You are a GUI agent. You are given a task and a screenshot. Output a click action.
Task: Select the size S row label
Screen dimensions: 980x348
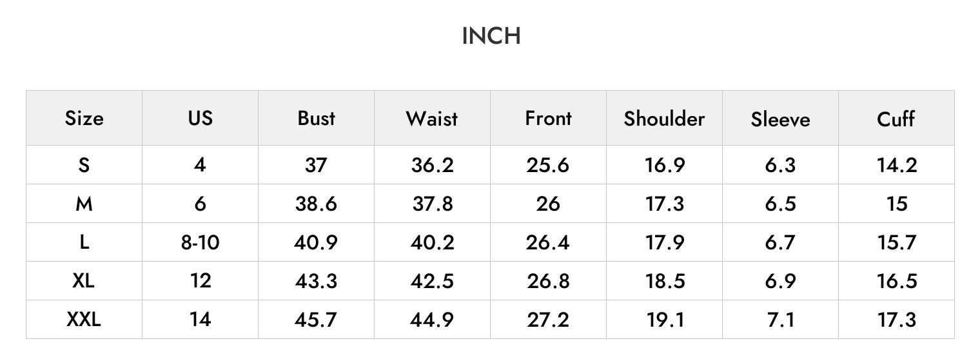click(x=84, y=165)
